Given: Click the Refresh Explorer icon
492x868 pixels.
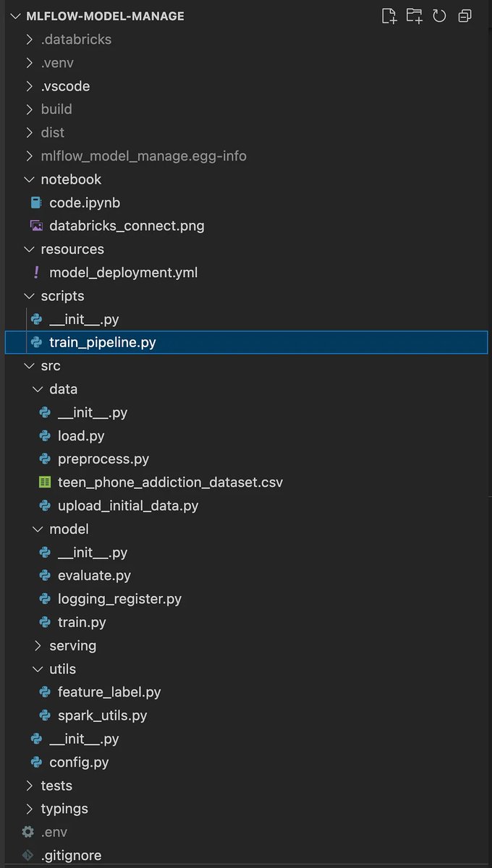Looking at the screenshot, I should 439,16.
